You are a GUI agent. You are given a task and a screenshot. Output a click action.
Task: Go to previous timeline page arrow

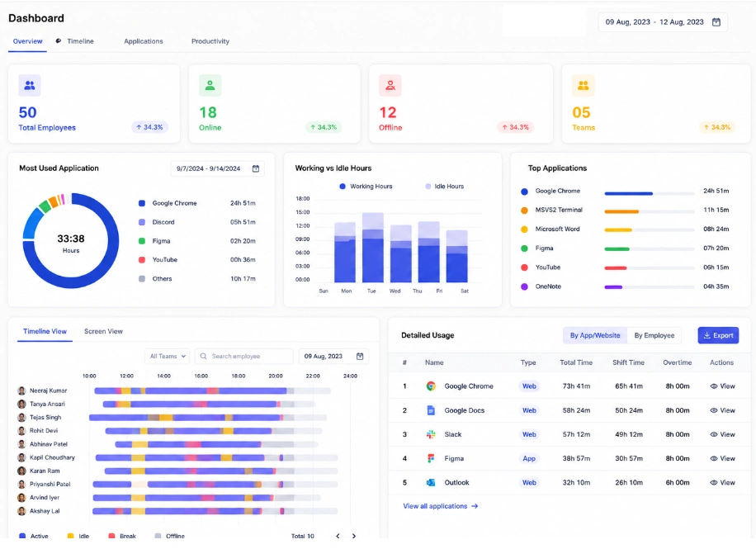[x=338, y=536]
